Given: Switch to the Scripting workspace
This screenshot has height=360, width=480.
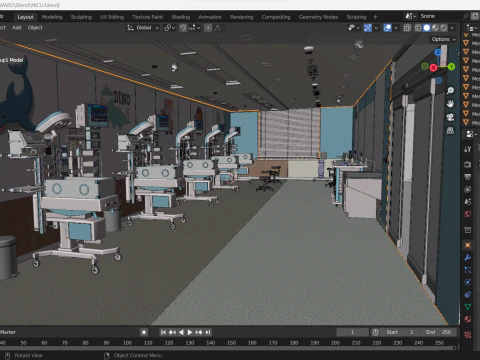Looking at the screenshot, I should coord(356,17).
